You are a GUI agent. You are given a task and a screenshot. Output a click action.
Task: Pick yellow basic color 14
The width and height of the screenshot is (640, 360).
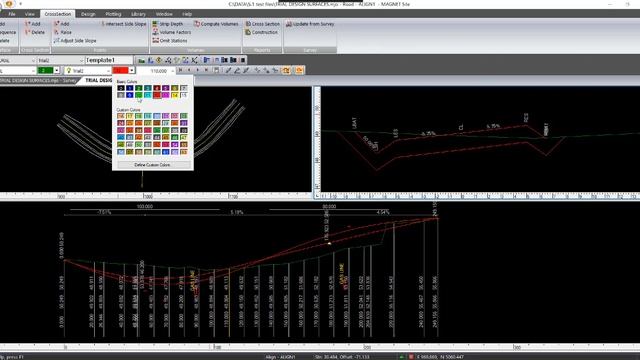point(174,95)
